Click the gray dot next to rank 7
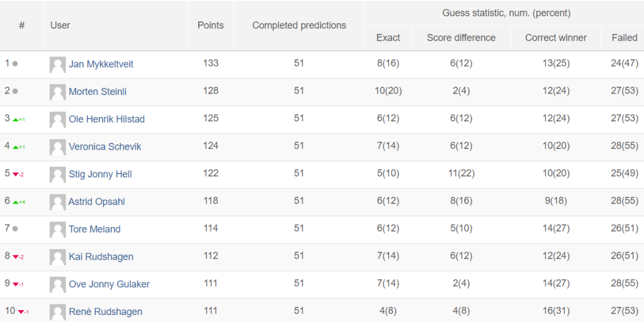Viewport: 644px width, 322px height. click(x=15, y=229)
